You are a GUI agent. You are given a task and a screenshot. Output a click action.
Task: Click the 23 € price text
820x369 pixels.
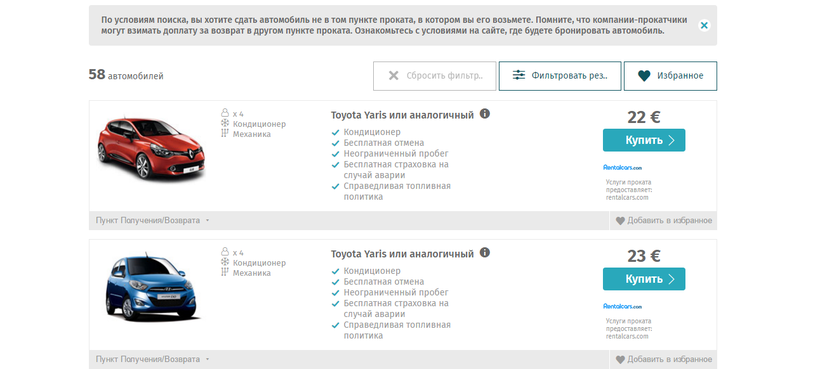tap(644, 256)
